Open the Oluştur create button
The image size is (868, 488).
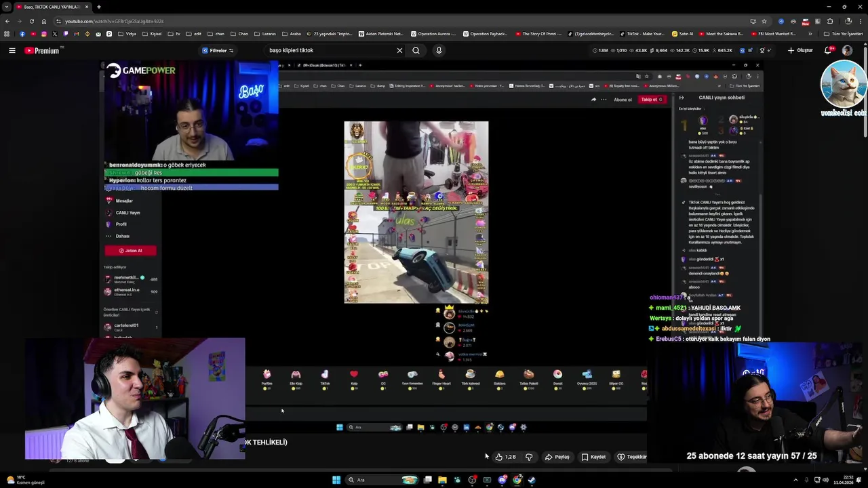(x=800, y=50)
